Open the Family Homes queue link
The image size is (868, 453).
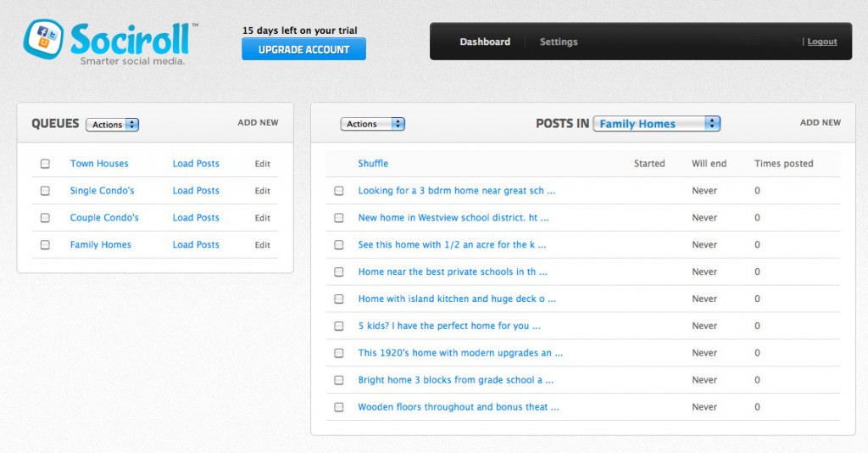(x=100, y=245)
